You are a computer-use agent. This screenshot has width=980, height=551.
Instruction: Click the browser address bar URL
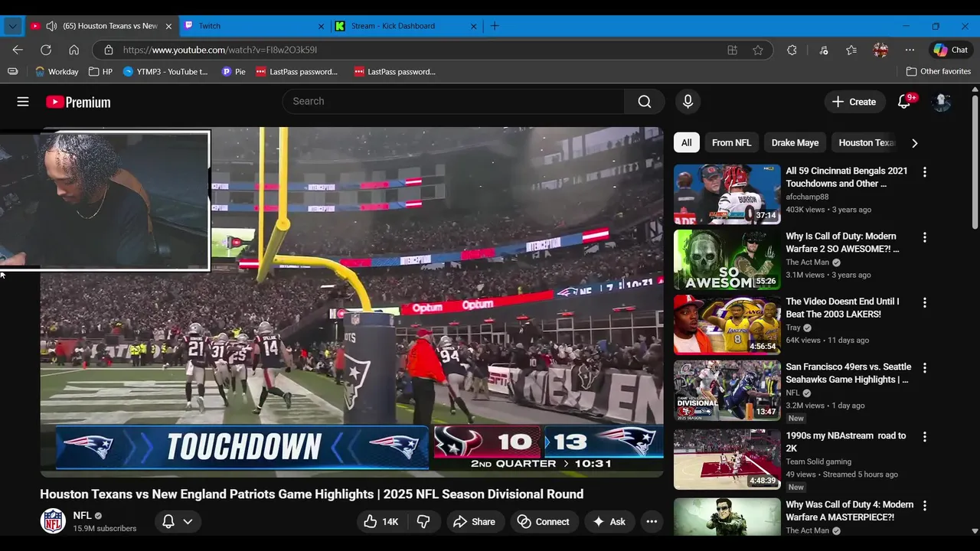click(x=220, y=50)
